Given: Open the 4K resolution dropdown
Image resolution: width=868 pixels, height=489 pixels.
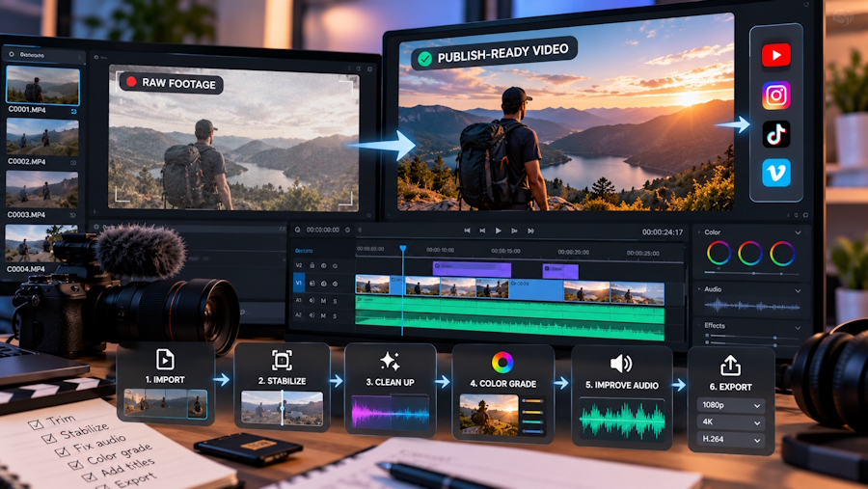Looking at the screenshot, I should (731, 422).
